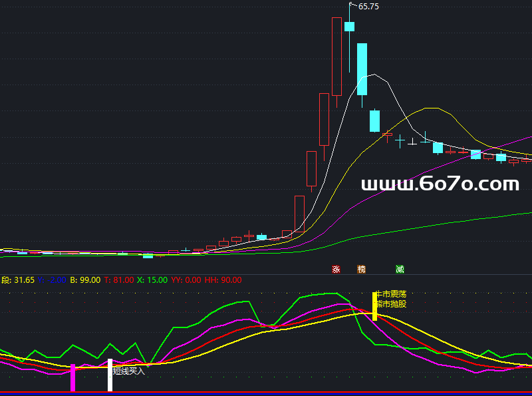Select the B: 99.00 indicator value
This screenshot has height=396, width=532.
85,280
